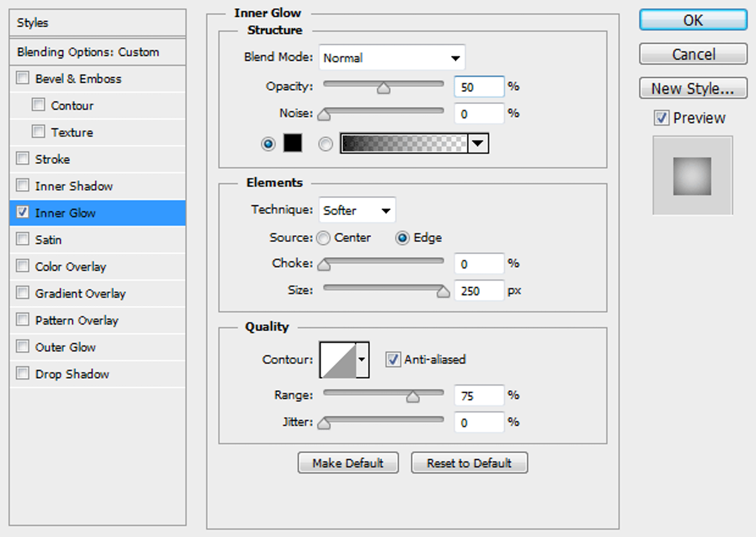Open the Technique dropdown
Viewport: 756px width, 537px height.
357,210
